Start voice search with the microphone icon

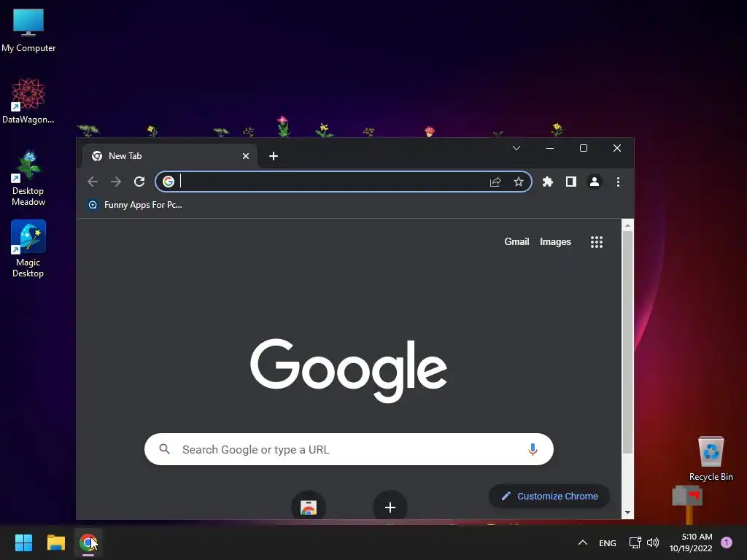point(533,449)
